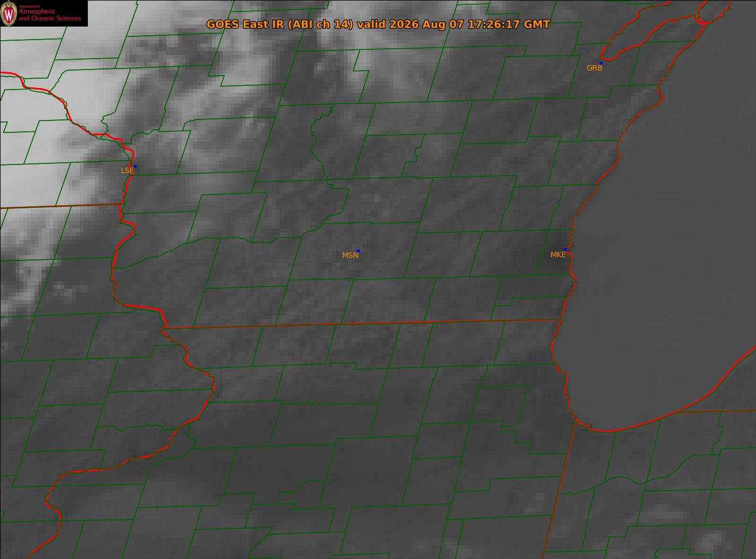Select the LSE station label
Viewport: 756px width, 559px height.
[127, 170]
